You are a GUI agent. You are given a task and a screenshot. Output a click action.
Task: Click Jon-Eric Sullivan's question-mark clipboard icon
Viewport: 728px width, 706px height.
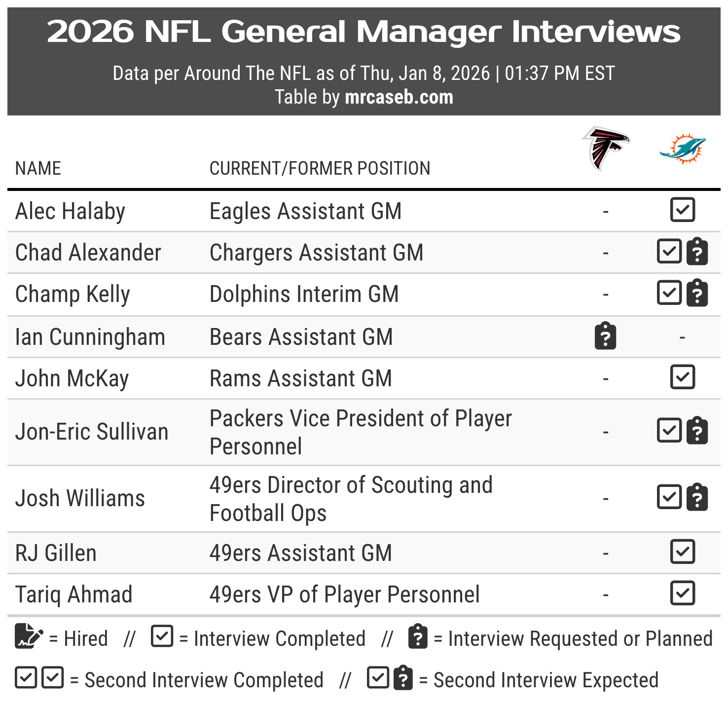pos(697,431)
